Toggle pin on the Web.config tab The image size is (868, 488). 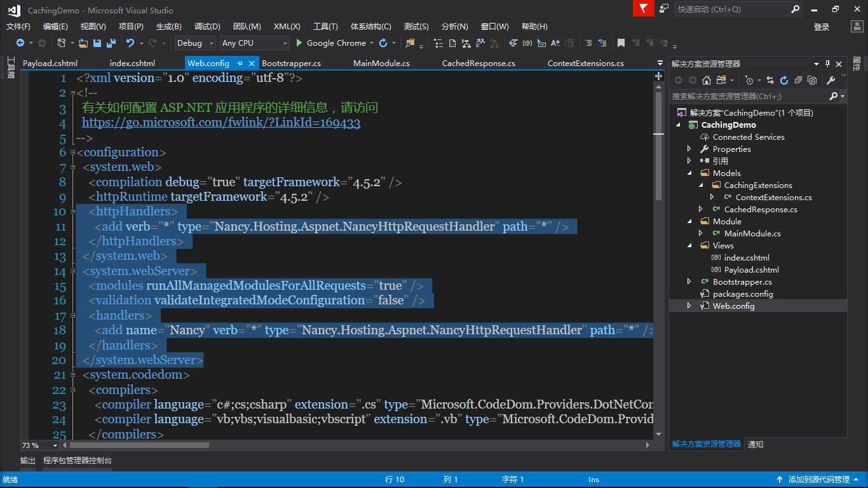[x=240, y=64]
